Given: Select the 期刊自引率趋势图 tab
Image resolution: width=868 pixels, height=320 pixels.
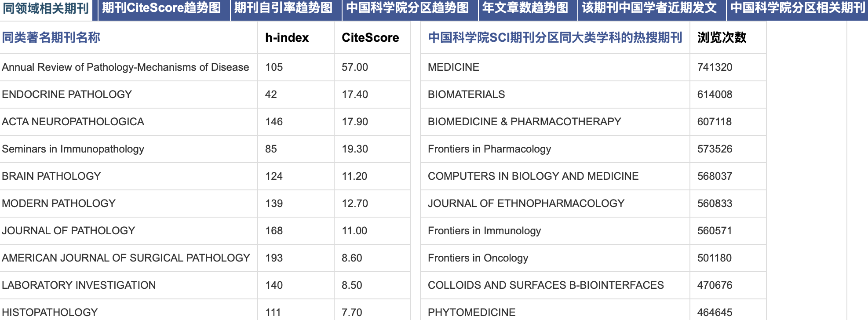Looking at the screenshot, I should tap(283, 8).
